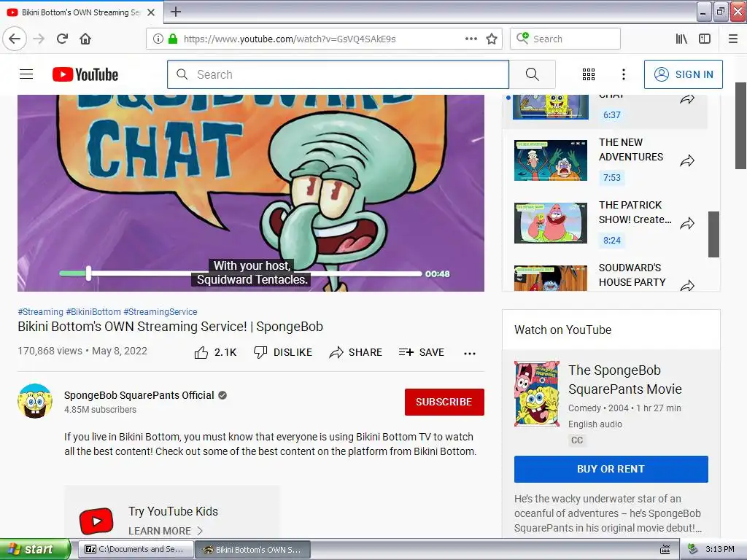The height and width of the screenshot is (560, 747).
Task: Open SpongeBob SquarePants Official channel avatar
Action: (x=35, y=401)
